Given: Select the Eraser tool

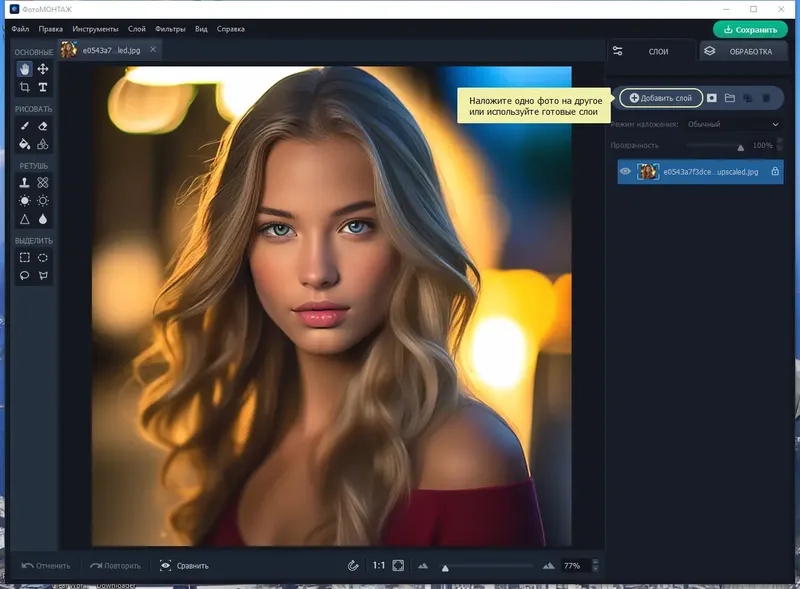Looking at the screenshot, I should tap(43, 126).
